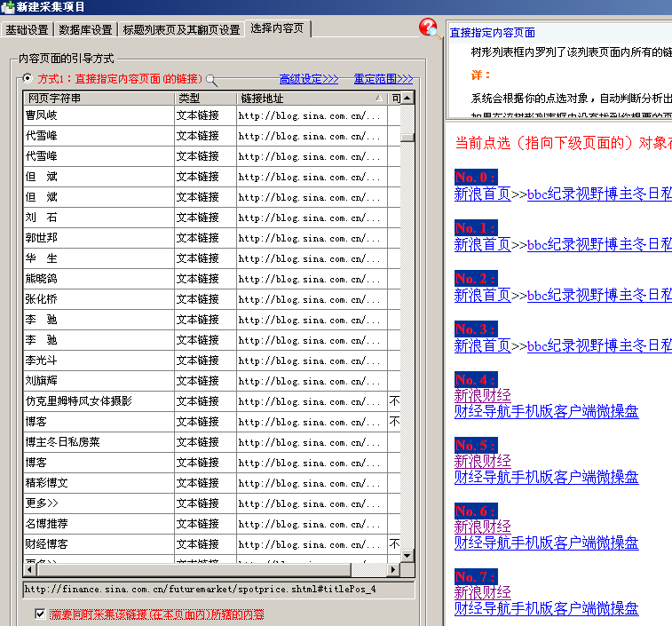Toggle 需要同时采集该链接所辖的内容 checkbox

[x=40, y=614]
